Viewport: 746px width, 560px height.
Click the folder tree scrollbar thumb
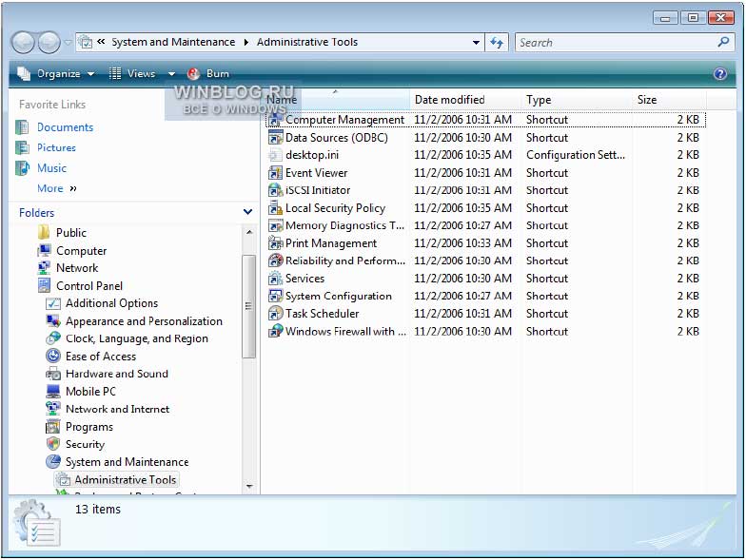(x=249, y=306)
